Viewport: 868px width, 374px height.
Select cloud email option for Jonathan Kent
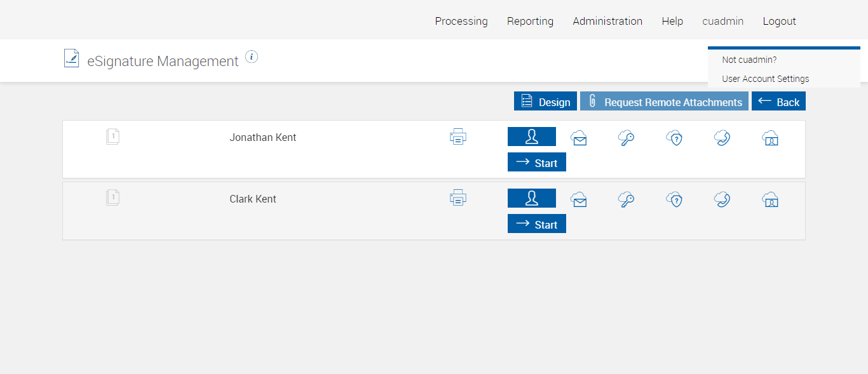pyautogui.click(x=578, y=138)
